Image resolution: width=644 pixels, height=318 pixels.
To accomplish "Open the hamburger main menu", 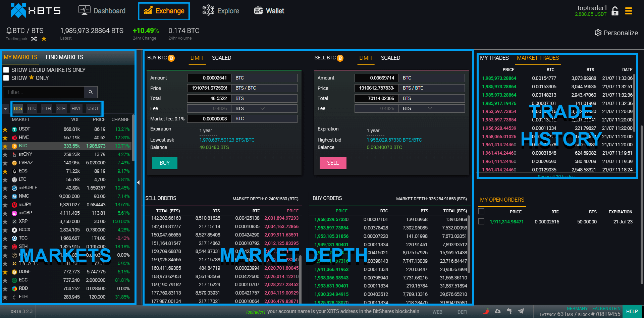I will [629, 11].
